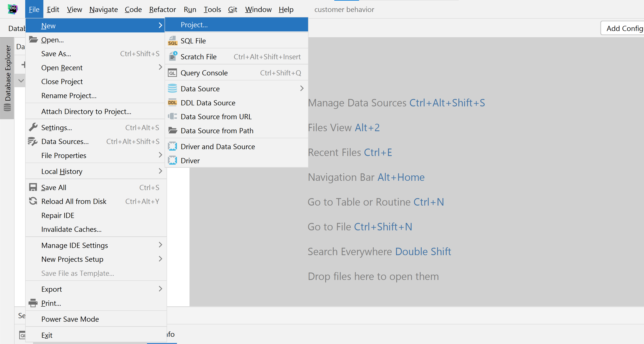Open the Data Sources dialog

pyautogui.click(x=65, y=141)
